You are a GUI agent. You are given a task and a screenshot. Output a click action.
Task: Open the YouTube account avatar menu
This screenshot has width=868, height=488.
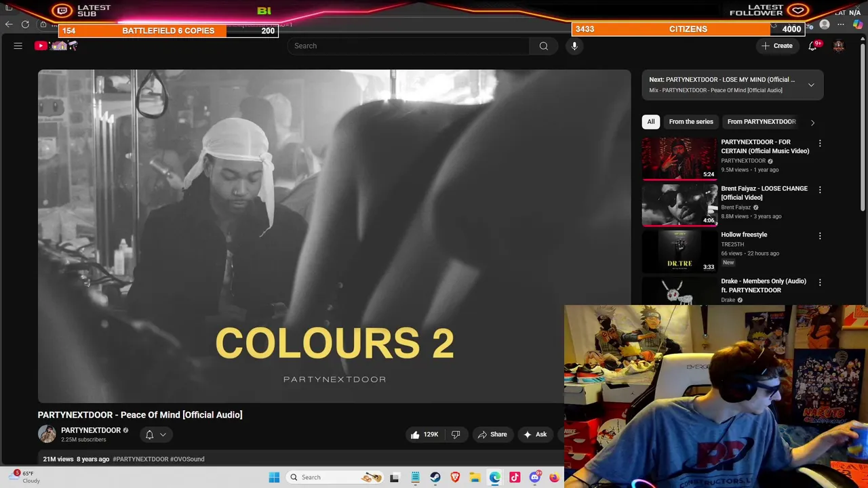click(839, 45)
